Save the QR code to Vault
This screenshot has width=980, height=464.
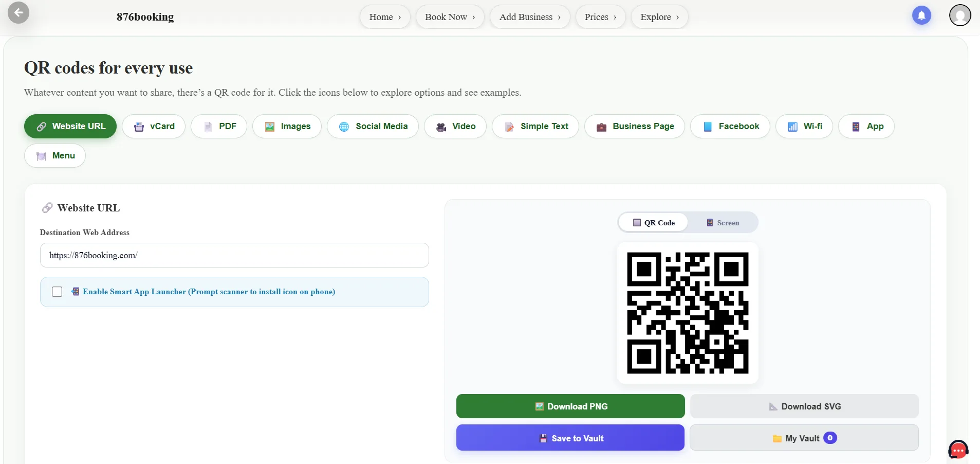pyautogui.click(x=570, y=438)
